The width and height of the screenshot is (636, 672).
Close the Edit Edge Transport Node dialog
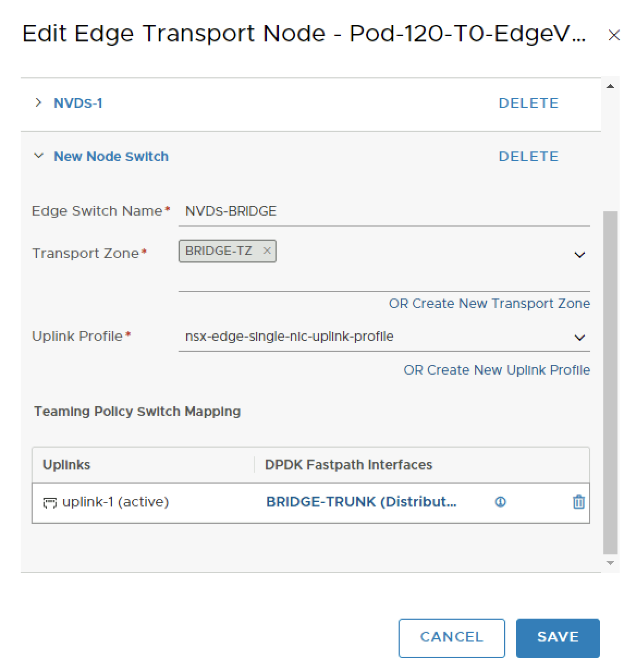point(614,35)
